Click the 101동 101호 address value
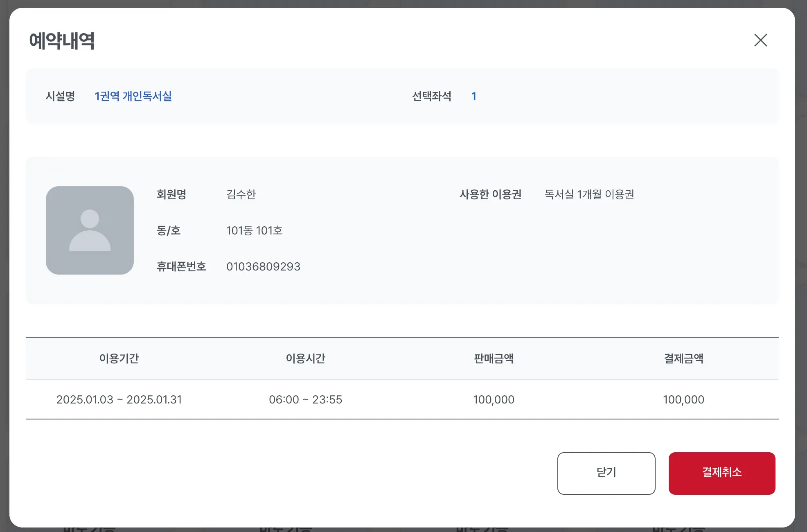807x532 pixels. (x=254, y=230)
